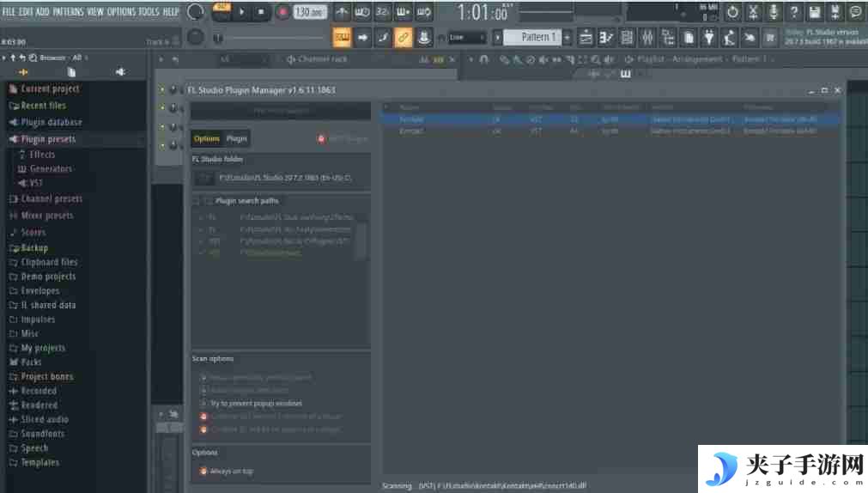This screenshot has width=868, height=493.
Task: Toggle the piano keyboard icon in Playlist header
Action: coord(626,74)
